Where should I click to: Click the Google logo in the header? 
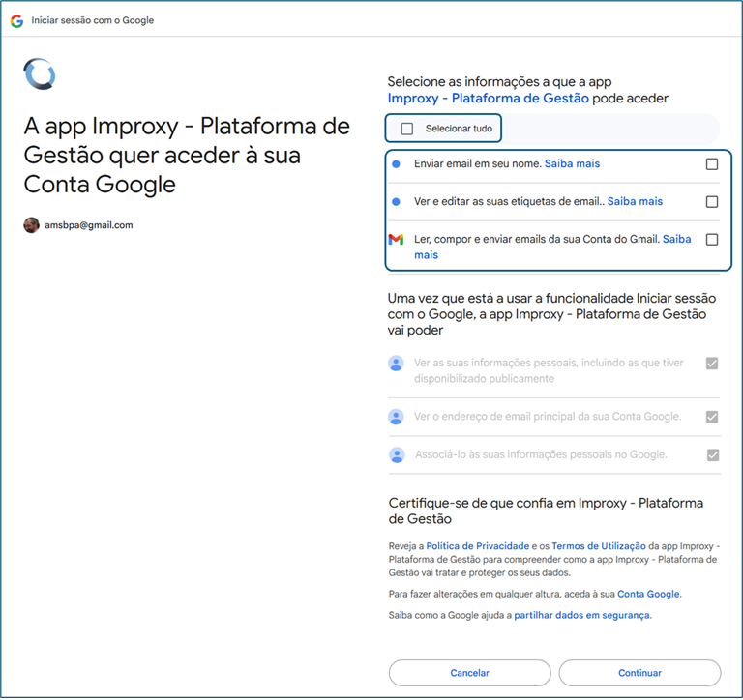(17, 21)
